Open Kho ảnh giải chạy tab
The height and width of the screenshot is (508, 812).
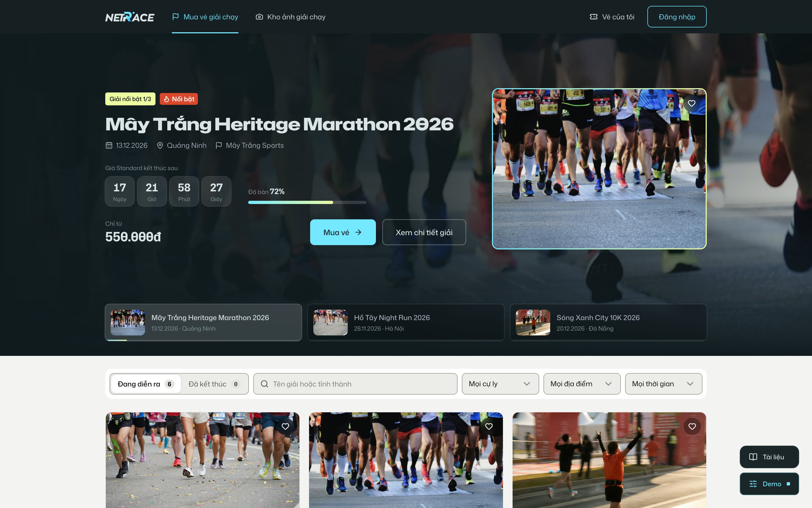pyautogui.click(x=291, y=17)
